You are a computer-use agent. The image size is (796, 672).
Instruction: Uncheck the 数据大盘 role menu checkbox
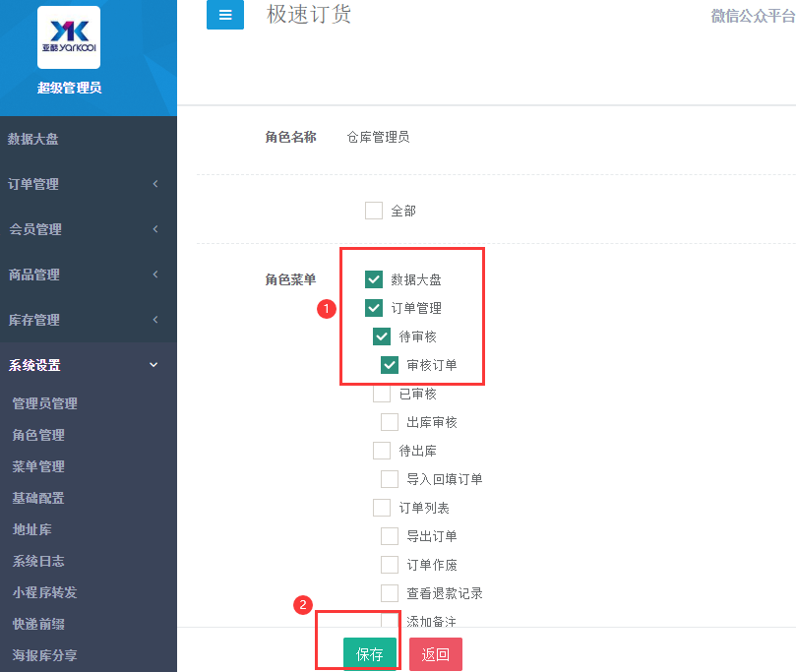pyautogui.click(x=374, y=279)
